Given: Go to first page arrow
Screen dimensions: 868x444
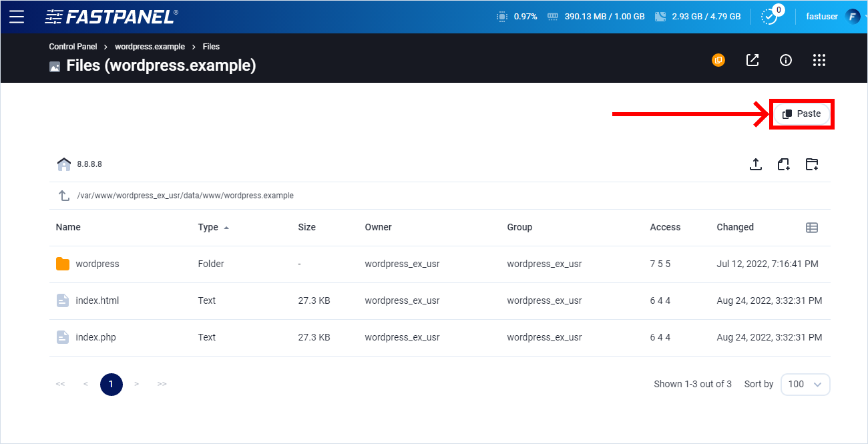Looking at the screenshot, I should point(60,384).
